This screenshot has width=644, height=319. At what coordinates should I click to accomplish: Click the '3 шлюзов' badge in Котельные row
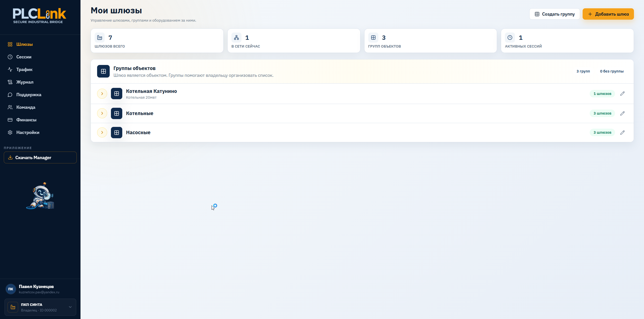(602, 113)
